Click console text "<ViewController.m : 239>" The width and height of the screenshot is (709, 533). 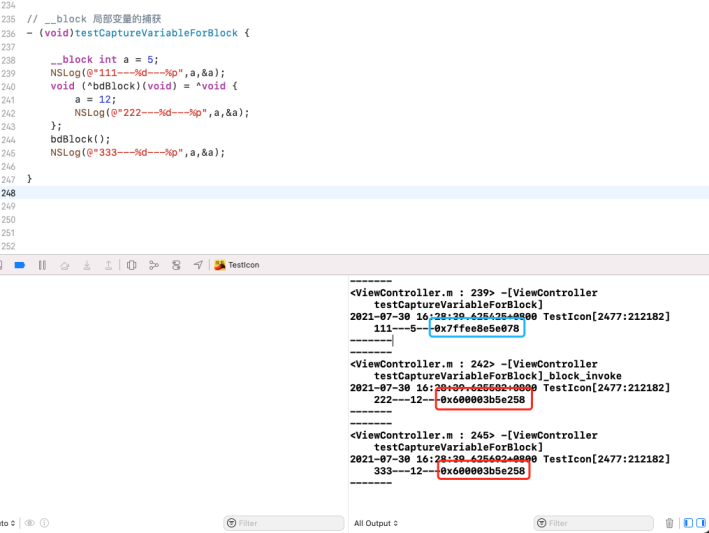pos(422,293)
